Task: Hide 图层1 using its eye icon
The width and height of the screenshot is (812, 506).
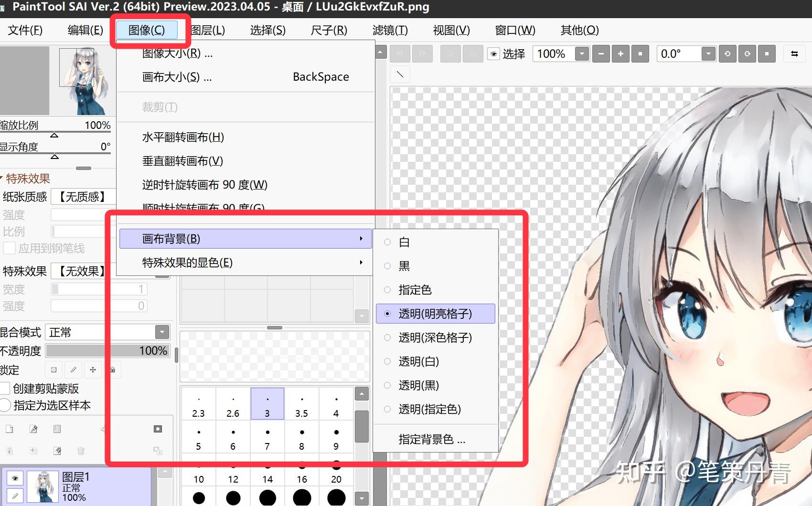Action: click(15, 478)
